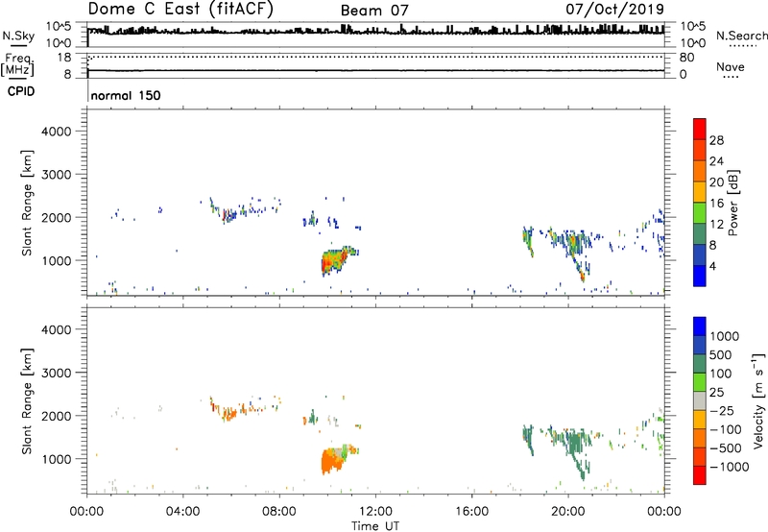This screenshot has width=768, height=532.
Task: Click the red-orange power echo near 10:00 UT
Action: [x=335, y=260]
